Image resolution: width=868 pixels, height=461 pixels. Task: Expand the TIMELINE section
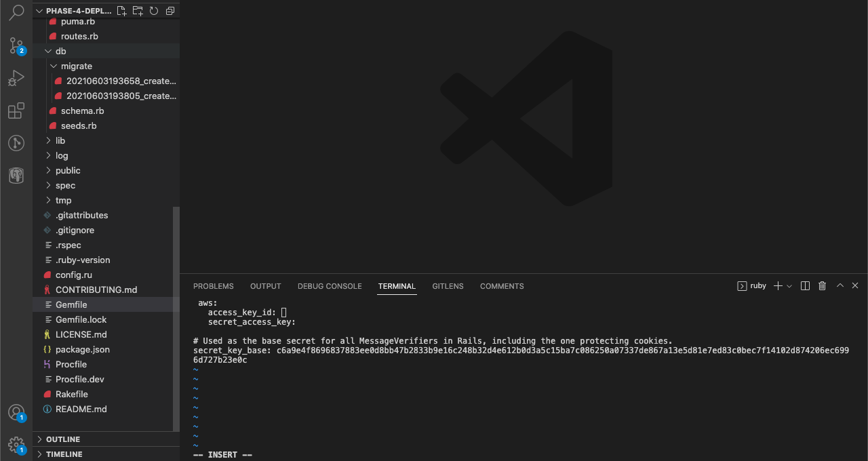(x=106, y=454)
